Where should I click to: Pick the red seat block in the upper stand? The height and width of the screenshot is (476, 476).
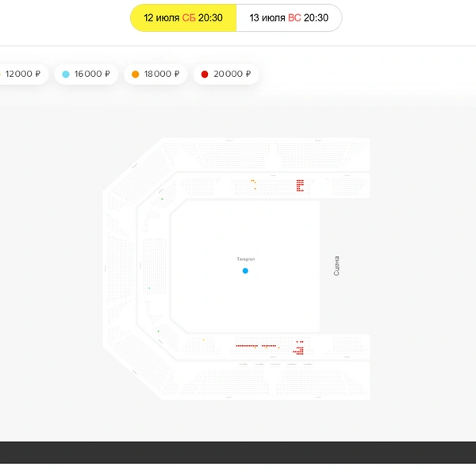point(300,186)
